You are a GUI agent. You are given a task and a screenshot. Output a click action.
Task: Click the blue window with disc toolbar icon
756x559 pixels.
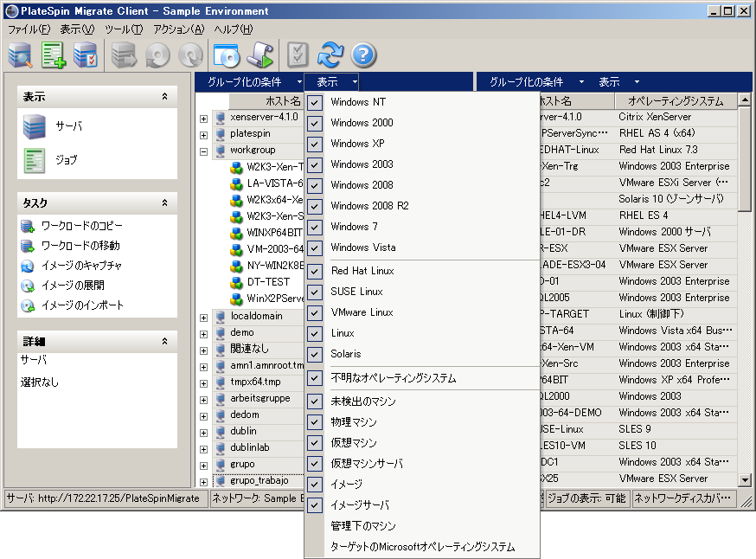point(225,55)
